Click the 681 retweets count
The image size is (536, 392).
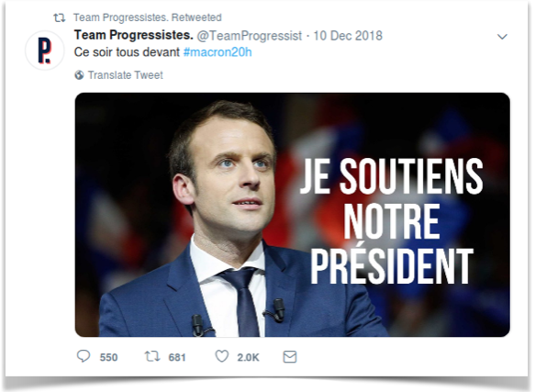point(177,357)
